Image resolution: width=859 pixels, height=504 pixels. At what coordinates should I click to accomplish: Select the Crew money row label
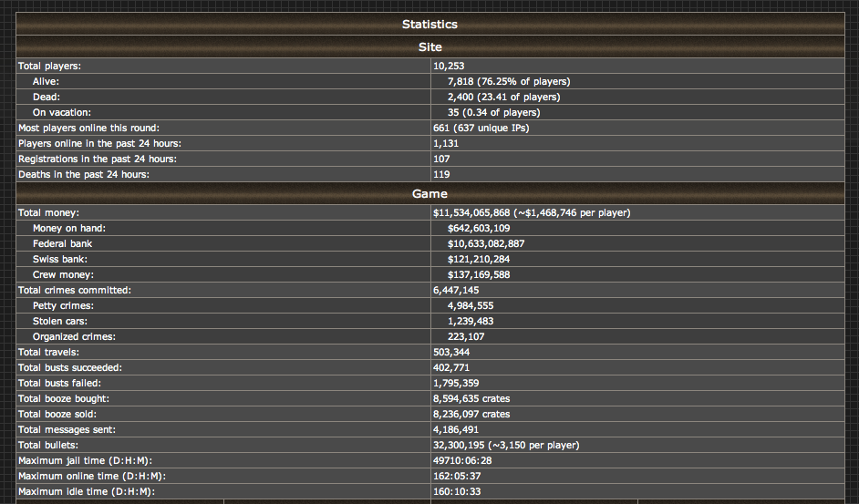tap(63, 274)
